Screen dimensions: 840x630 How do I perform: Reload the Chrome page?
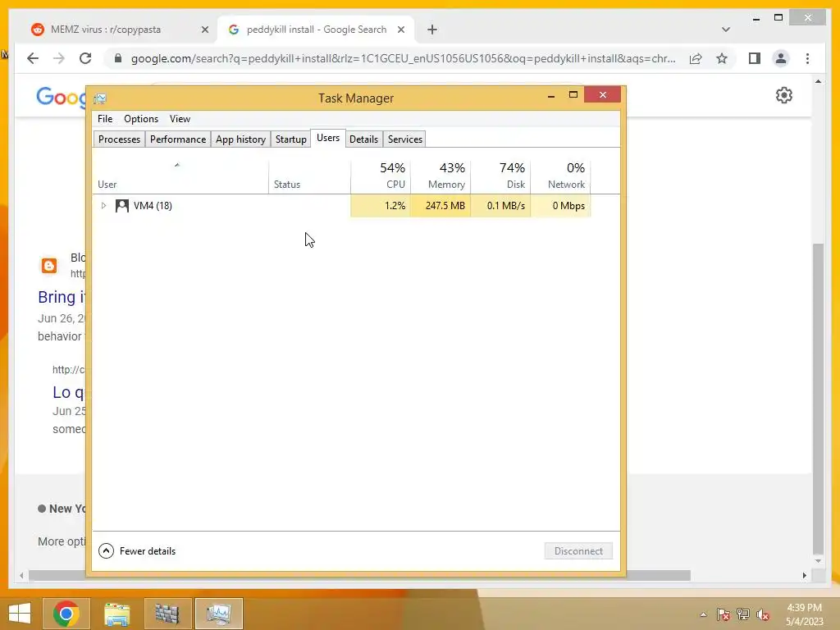(85, 58)
